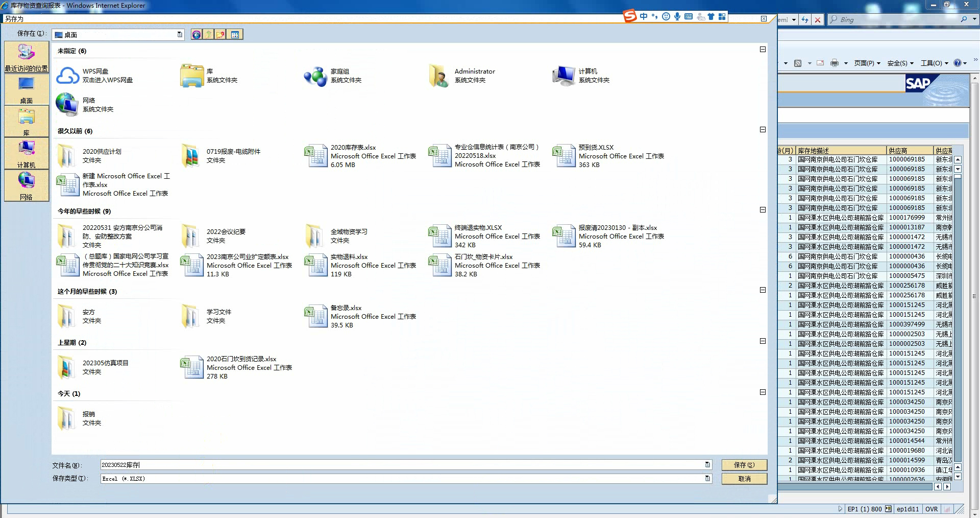
Task: Open the view menu icon
Action: [235, 35]
